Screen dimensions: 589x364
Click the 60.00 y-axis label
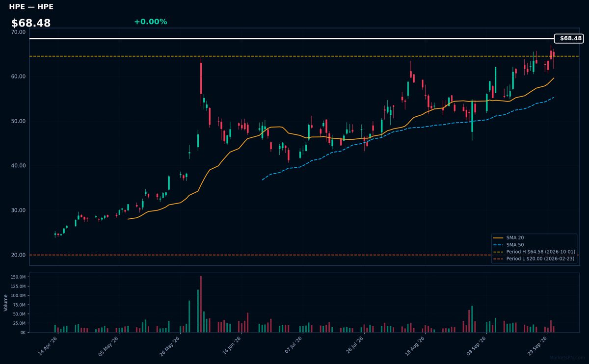[19, 77]
